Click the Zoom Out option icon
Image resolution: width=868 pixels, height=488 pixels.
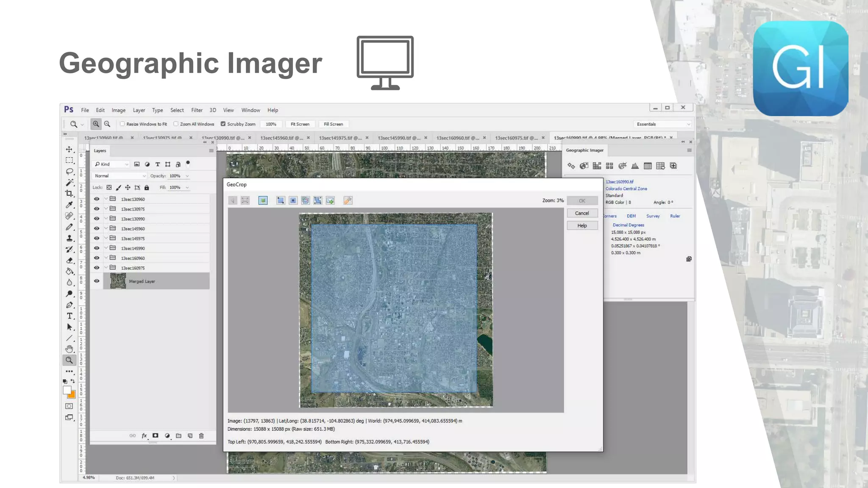tap(107, 124)
